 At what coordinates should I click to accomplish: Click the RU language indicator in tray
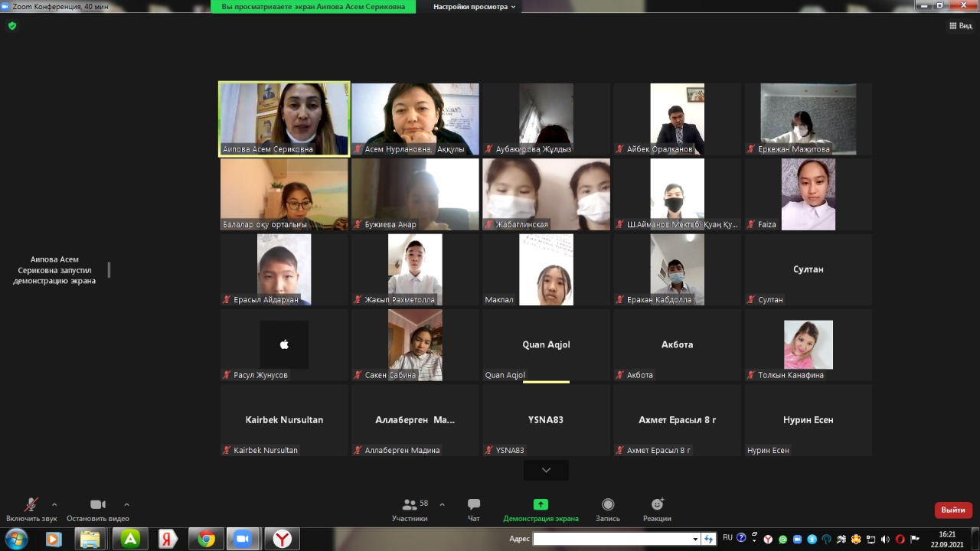point(727,538)
